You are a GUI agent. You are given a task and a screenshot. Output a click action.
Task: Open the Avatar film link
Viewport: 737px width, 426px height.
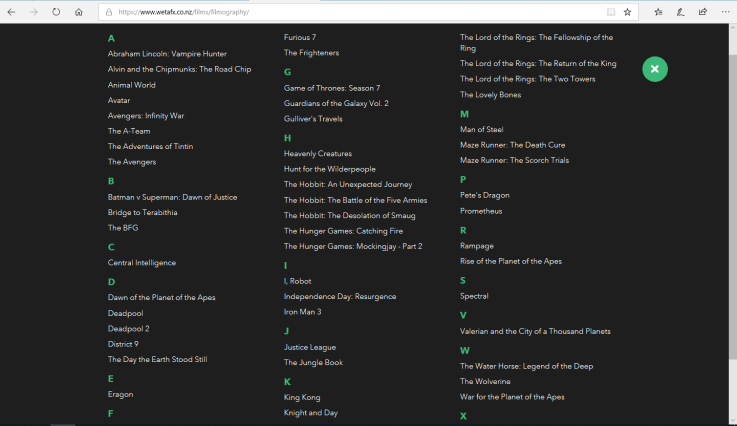click(x=119, y=100)
